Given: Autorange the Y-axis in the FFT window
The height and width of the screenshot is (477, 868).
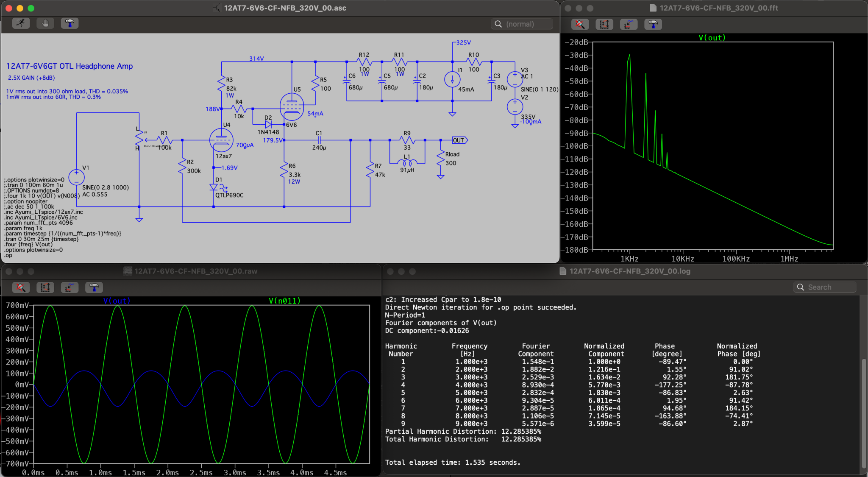Looking at the screenshot, I should pyautogui.click(x=604, y=25).
